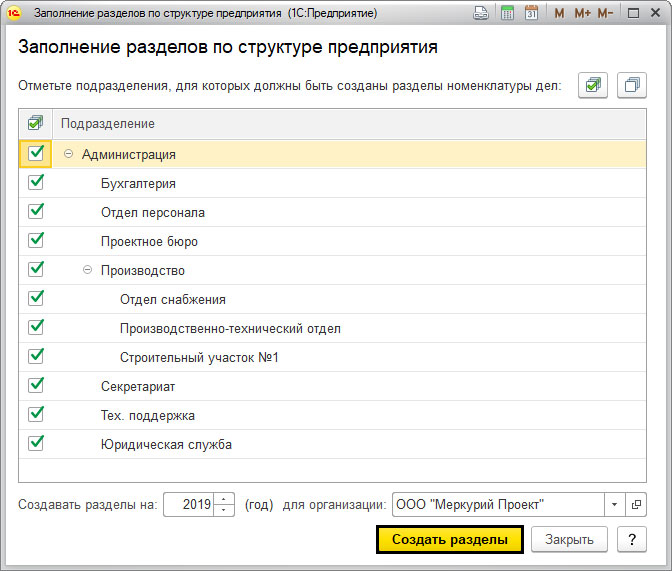Click the M- memory subtract button

tap(605, 13)
